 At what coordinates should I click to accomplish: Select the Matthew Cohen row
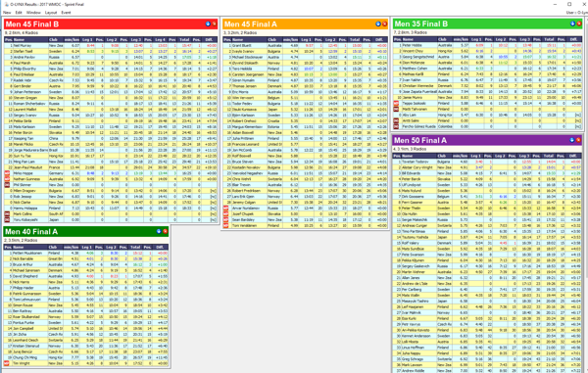[x=487, y=69]
